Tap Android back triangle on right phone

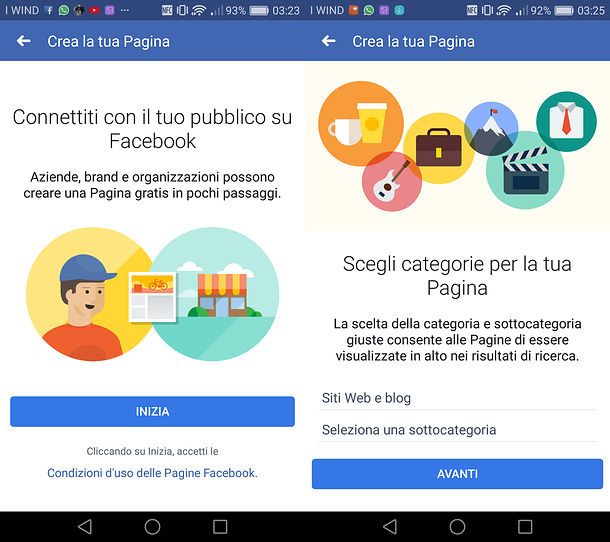click(x=390, y=526)
